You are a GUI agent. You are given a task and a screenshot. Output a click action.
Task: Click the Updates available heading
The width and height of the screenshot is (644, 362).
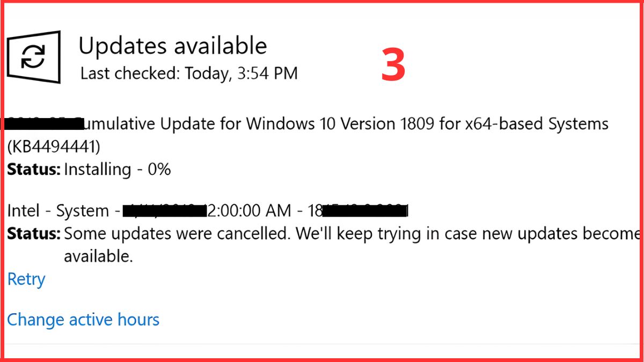[x=172, y=46]
